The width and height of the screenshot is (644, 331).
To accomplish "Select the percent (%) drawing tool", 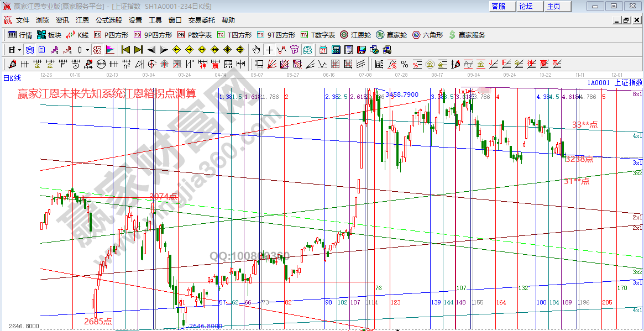I will coord(404,64).
